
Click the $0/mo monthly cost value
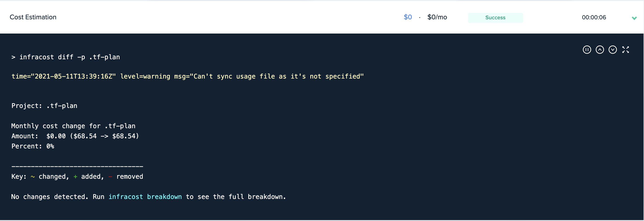pyautogui.click(x=437, y=17)
